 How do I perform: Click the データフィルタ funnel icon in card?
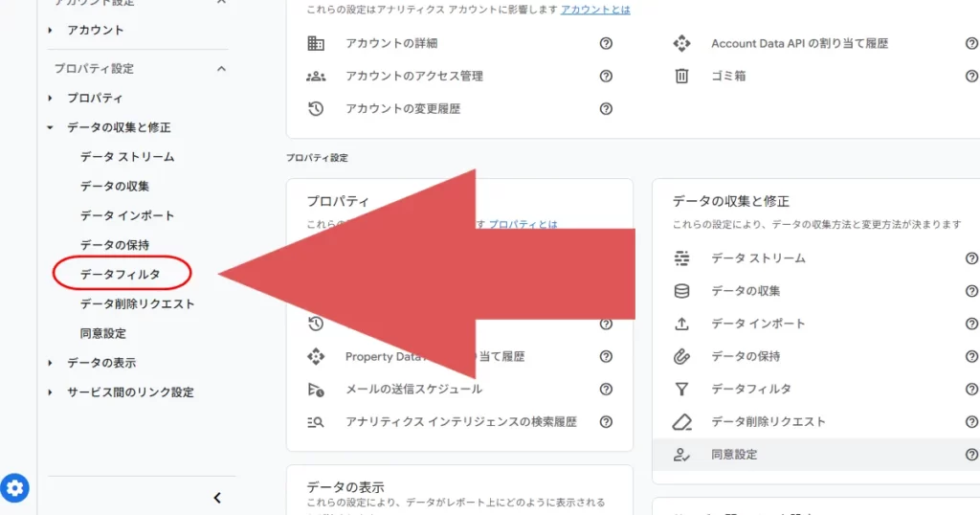(681, 389)
